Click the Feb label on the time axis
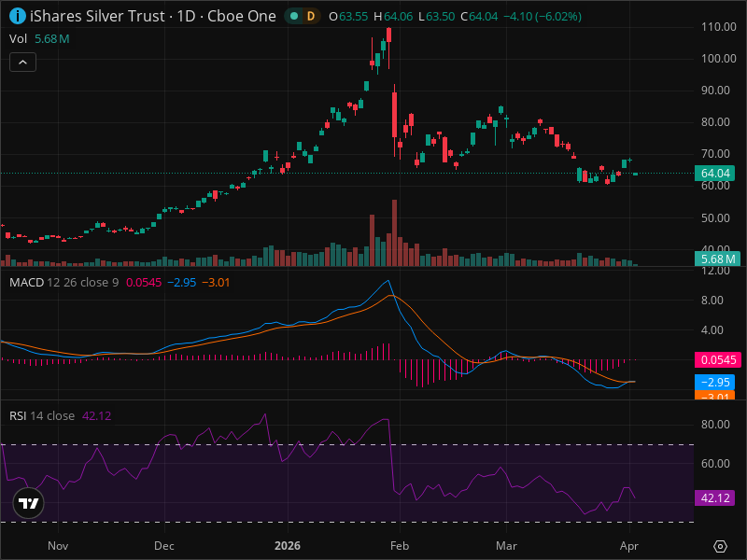 coord(400,546)
